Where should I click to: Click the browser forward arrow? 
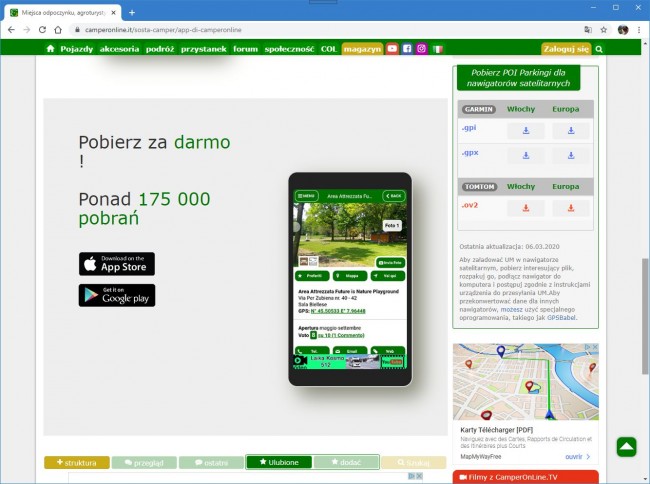(27, 30)
